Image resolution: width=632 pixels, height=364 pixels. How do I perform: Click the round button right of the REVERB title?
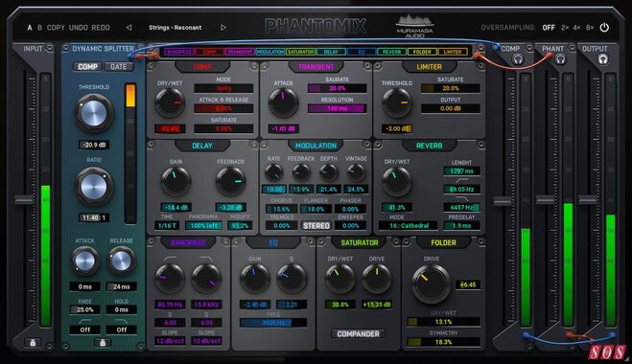[480, 144]
